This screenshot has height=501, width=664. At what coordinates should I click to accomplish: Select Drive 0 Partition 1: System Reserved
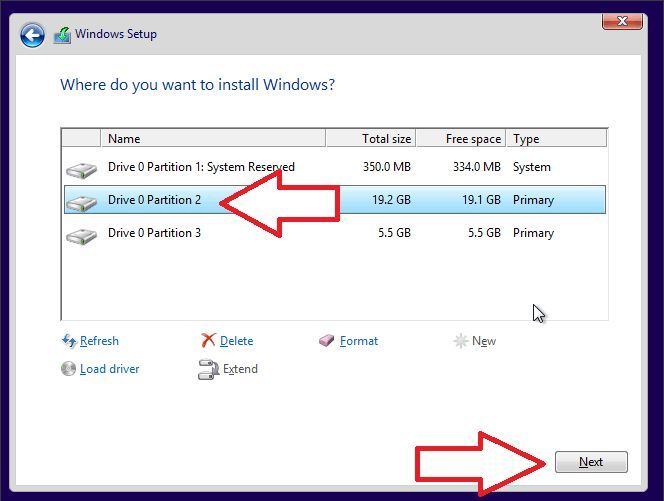click(x=335, y=167)
